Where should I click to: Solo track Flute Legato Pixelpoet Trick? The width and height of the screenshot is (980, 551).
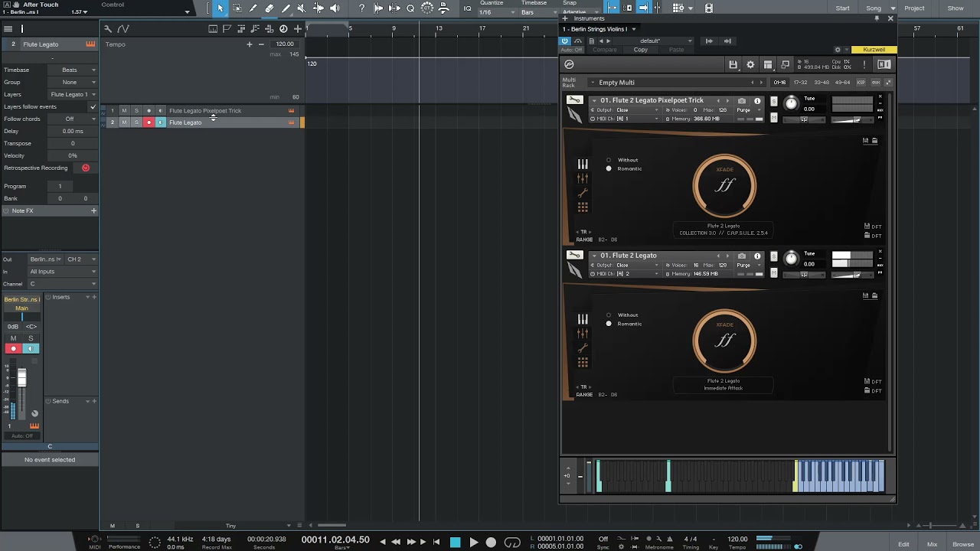pyautogui.click(x=136, y=111)
